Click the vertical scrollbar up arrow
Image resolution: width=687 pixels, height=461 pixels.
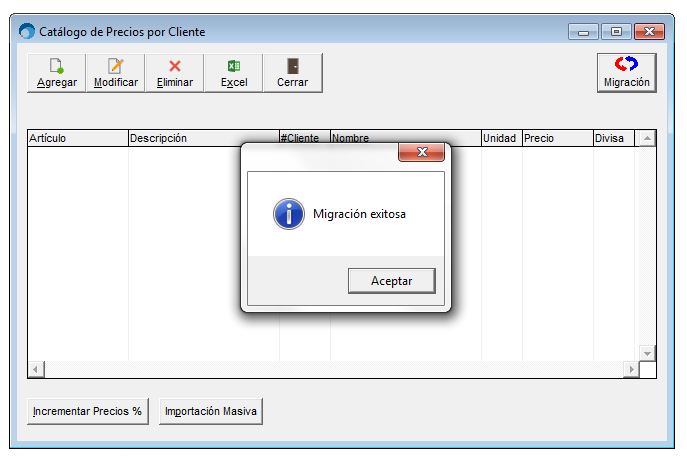[647, 138]
